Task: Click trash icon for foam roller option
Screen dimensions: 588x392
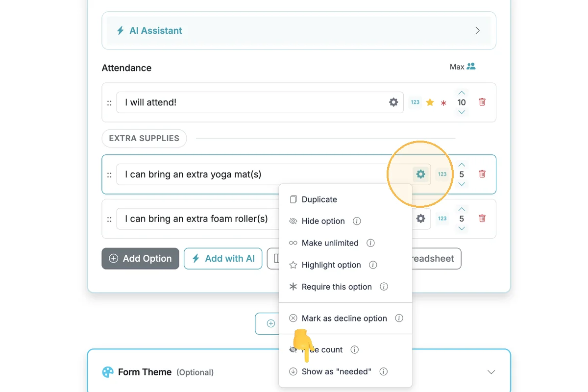Action: tap(482, 219)
